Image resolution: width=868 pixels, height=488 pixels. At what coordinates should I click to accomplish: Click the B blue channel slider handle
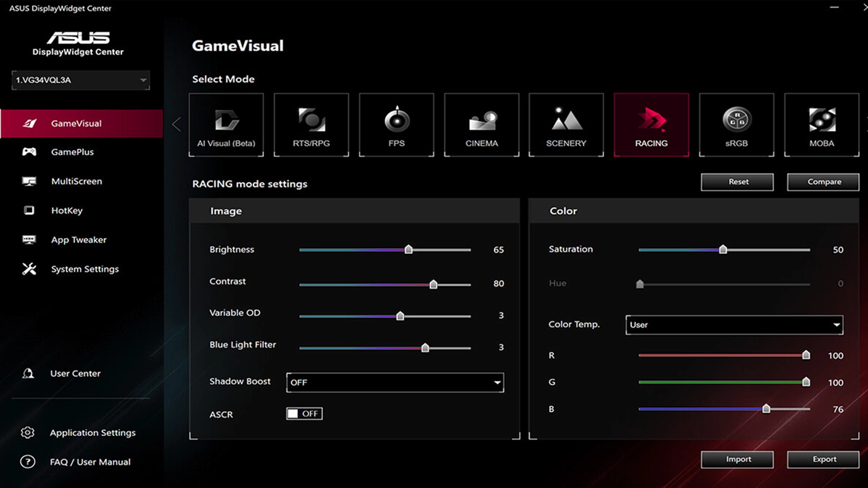pos(766,409)
